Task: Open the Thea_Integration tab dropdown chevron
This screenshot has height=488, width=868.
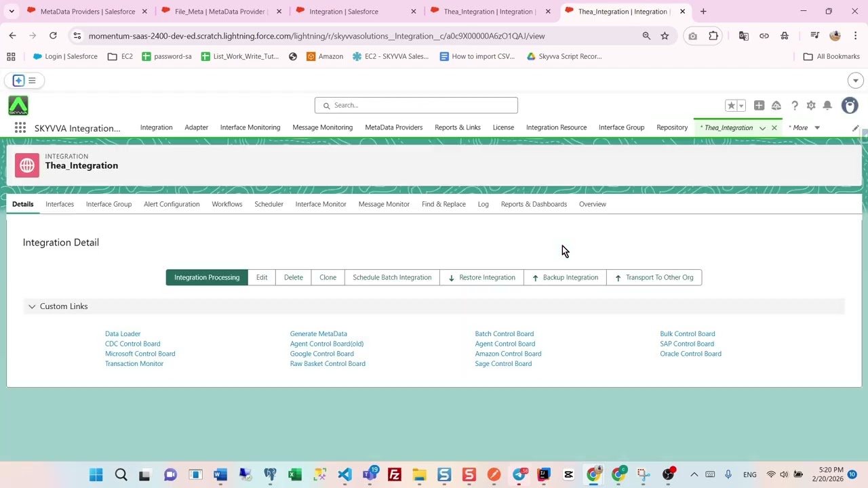Action: tap(762, 128)
